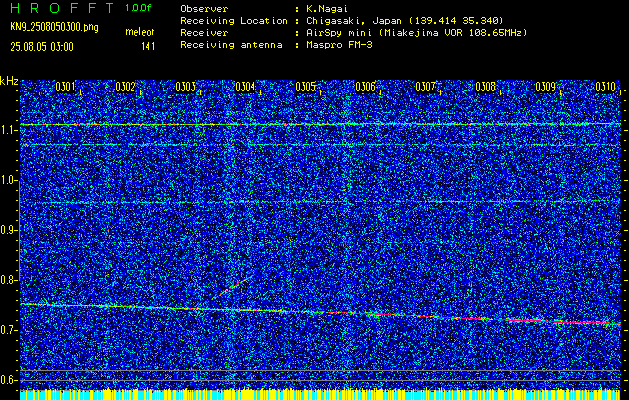Screen dimensions: 629x400
Task: Click the 0304 time marker
Action: (x=245, y=87)
